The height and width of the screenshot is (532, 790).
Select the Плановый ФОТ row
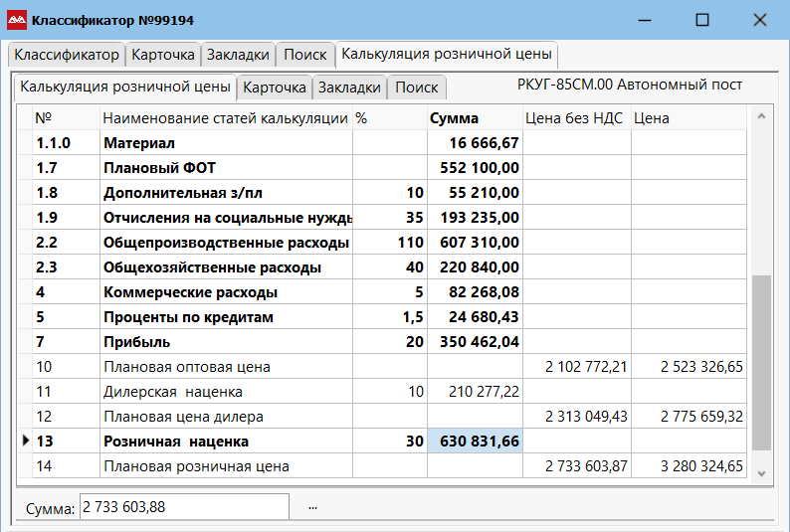pyautogui.click(x=226, y=168)
